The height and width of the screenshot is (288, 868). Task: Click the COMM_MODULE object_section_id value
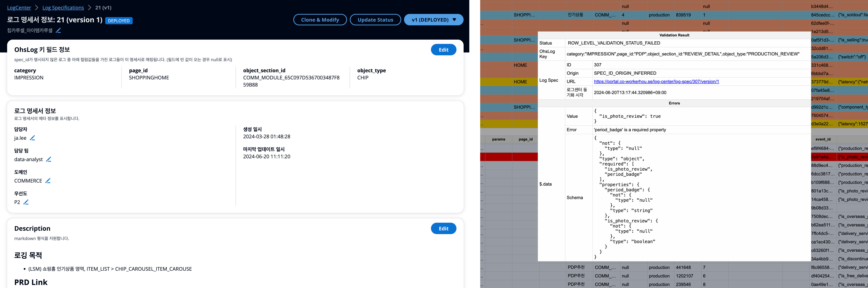tap(291, 81)
